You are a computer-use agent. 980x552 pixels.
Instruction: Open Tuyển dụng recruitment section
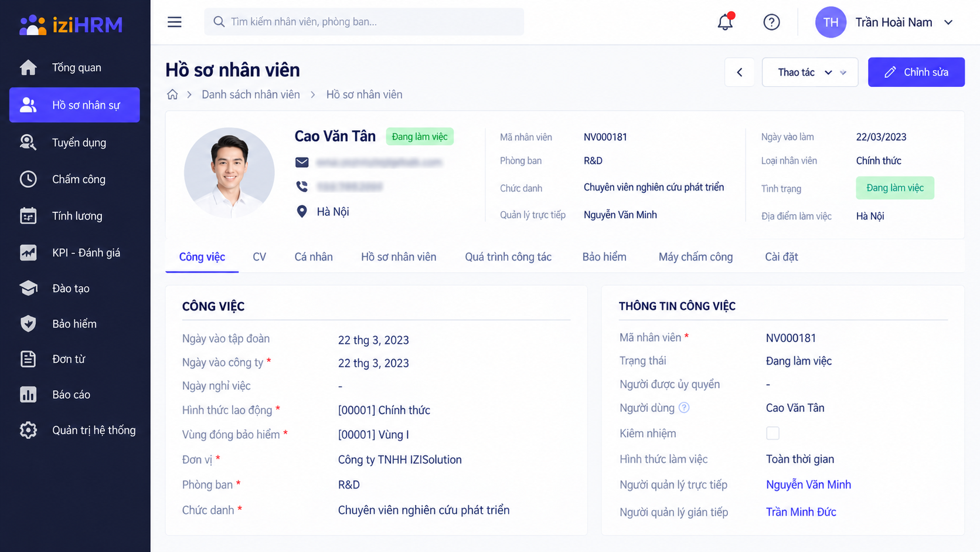[74, 143]
